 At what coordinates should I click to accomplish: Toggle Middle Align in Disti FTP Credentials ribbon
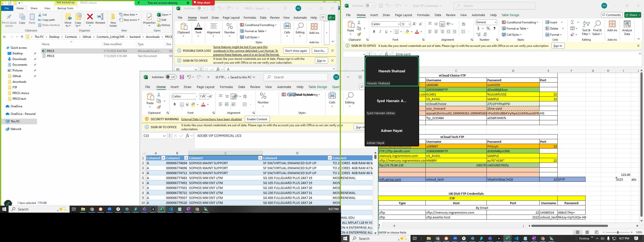coord(436,24)
